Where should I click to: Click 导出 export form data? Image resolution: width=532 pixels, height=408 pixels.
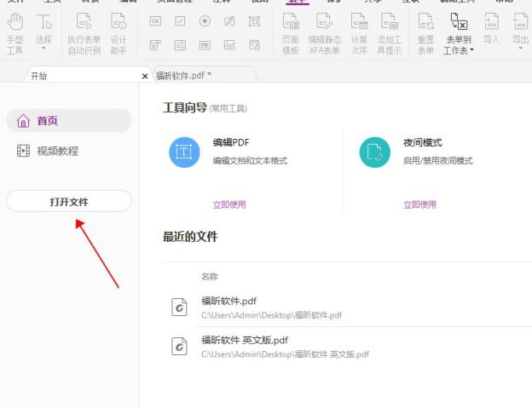point(520,28)
